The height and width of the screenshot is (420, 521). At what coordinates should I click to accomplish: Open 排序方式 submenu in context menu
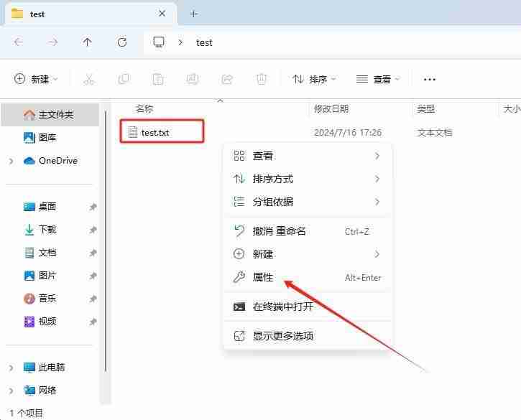pos(308,179)
